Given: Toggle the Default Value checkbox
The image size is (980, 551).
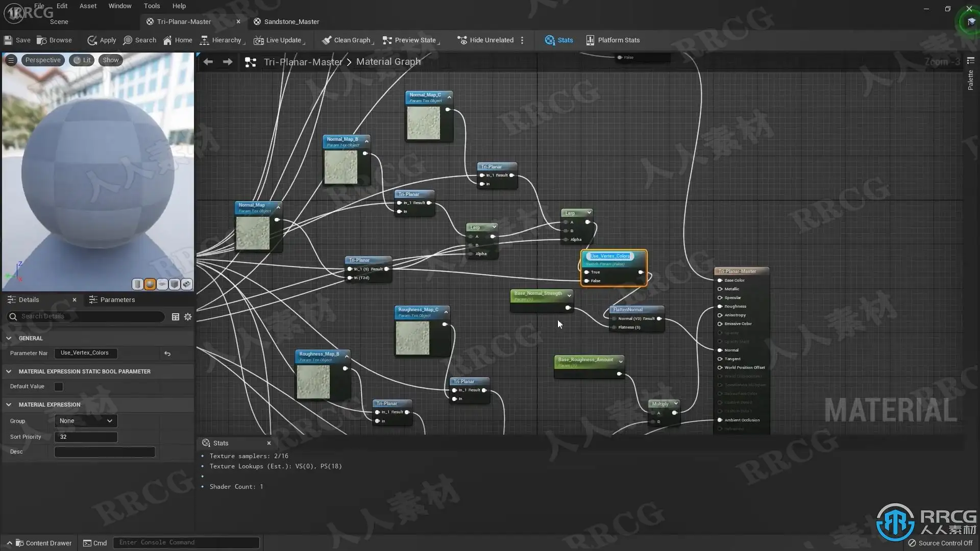Looking at the screenshot, I should point(59,387).
